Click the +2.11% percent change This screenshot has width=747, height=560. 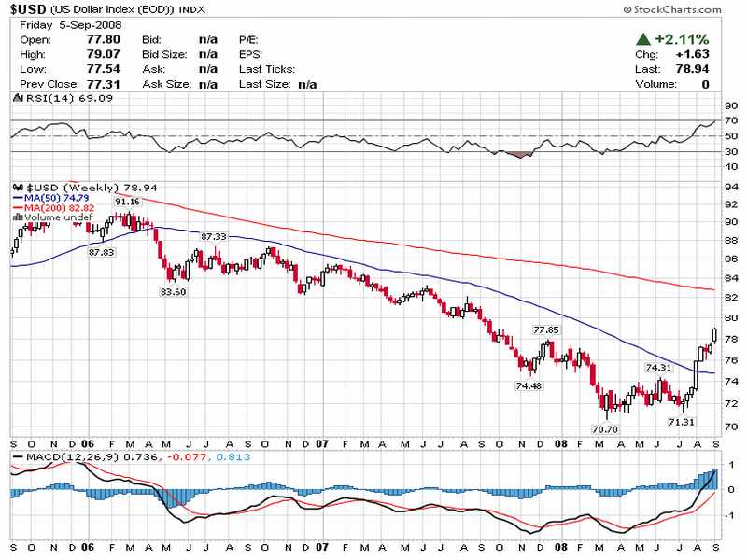pos(682,39)
